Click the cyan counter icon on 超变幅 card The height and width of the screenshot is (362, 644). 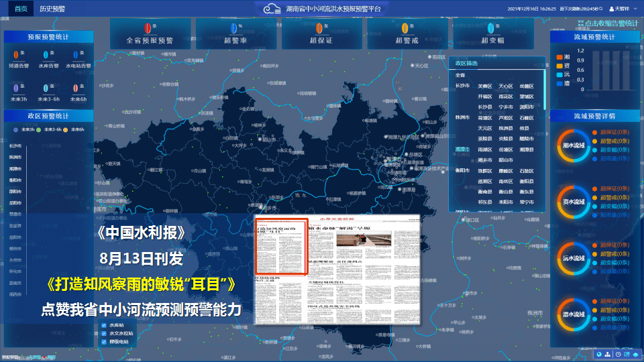point(491,28)
